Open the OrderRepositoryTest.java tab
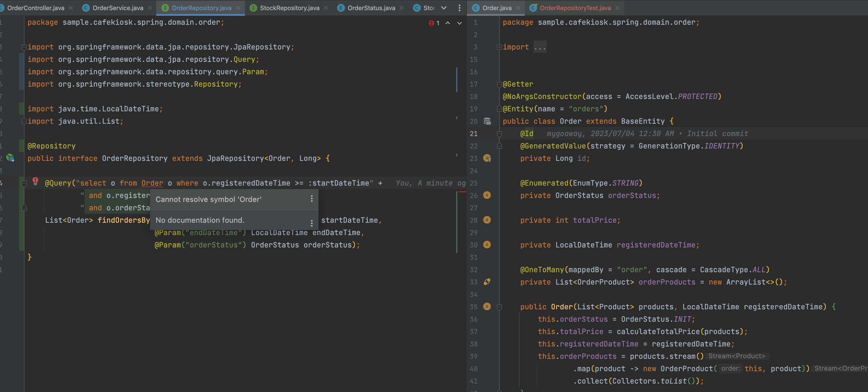Viewport: 868px width, 392px height. (x=575, y=8)
